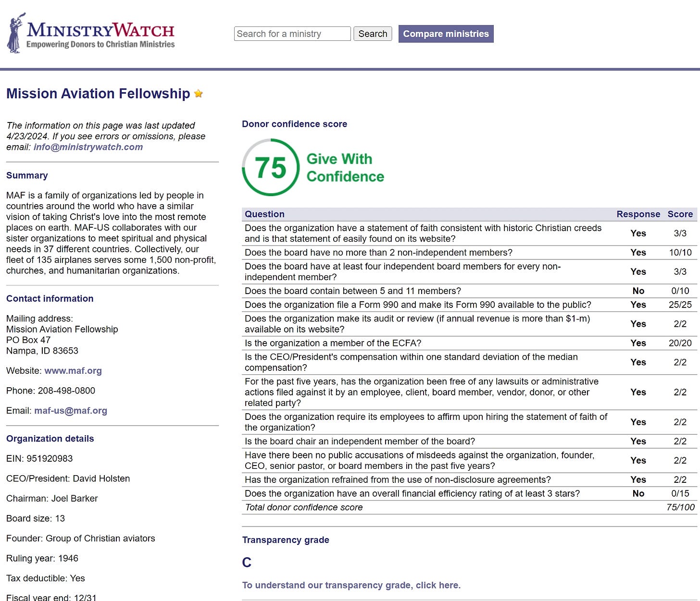Click the 0/10 score for board size question
The height and width of the screenshot is (601, 700).
tap(680, 291)
